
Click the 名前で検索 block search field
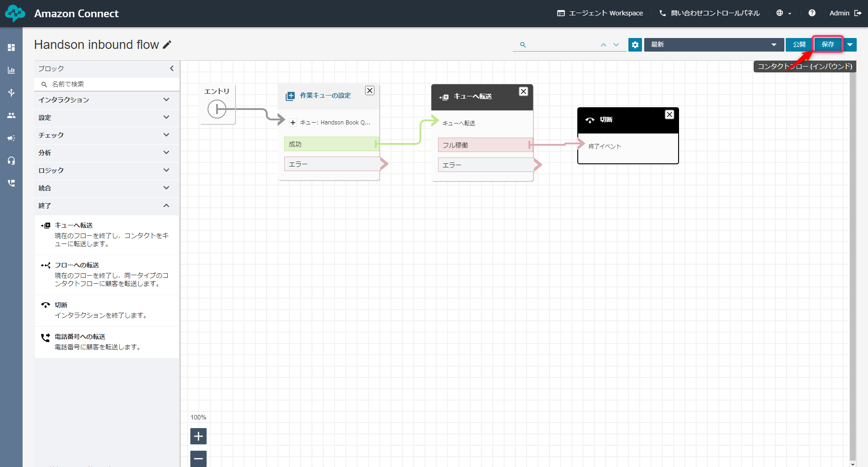coord(108,84)
